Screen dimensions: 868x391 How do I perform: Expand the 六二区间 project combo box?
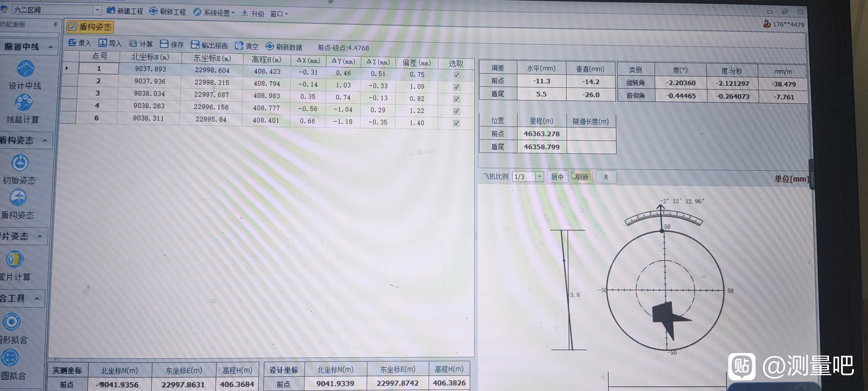[97, 10]
